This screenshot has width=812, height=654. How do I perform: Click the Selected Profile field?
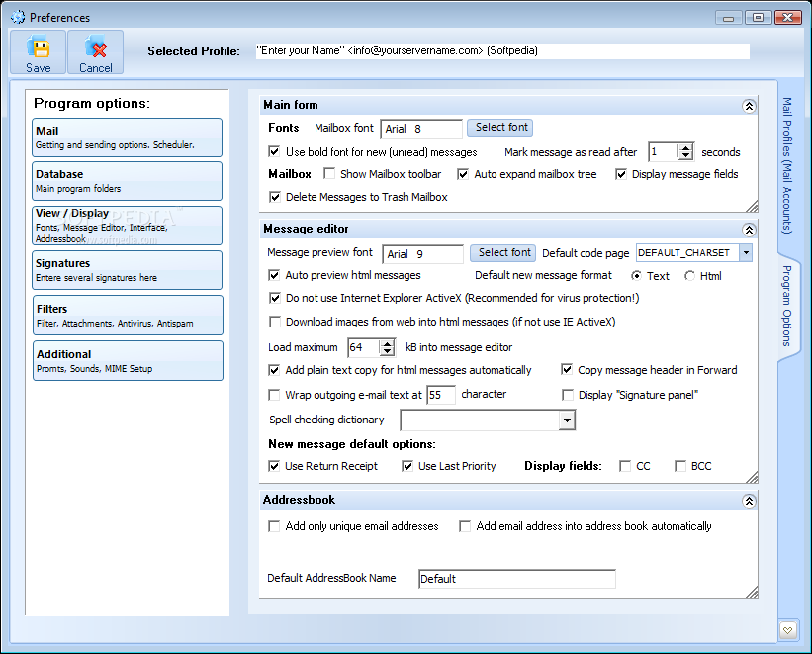click(x=502, y=50)
